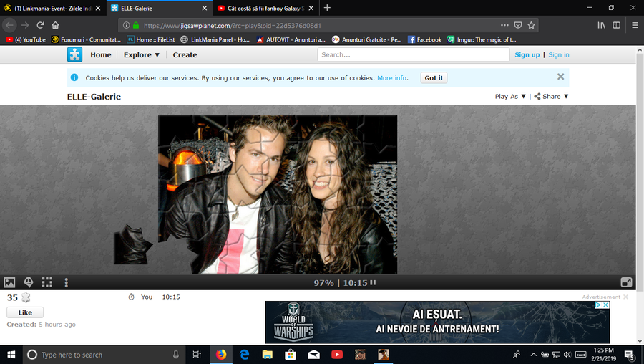Image resolution: width=644 pixels, height=364 pixels.
Task: Go to the Create page
Action: point(185,55)
